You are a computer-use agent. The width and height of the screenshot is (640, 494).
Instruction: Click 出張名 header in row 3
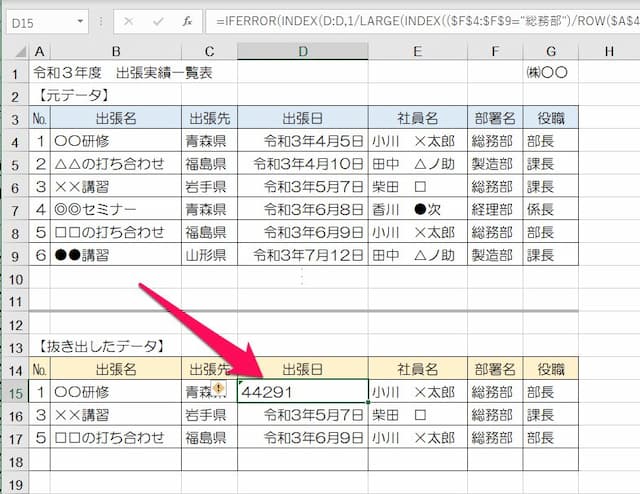pos(116,118)
